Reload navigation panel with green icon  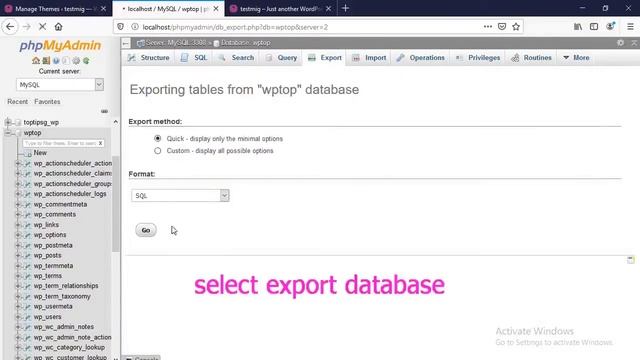[x=86, y=61]
